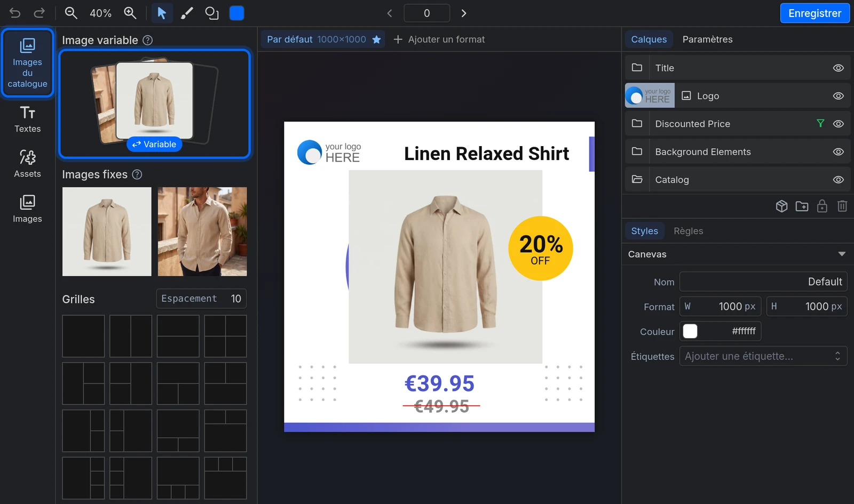The width and height of the screenshot is (854, 504).
Task: Show help for Image variable
Action: tap(148, 41)
